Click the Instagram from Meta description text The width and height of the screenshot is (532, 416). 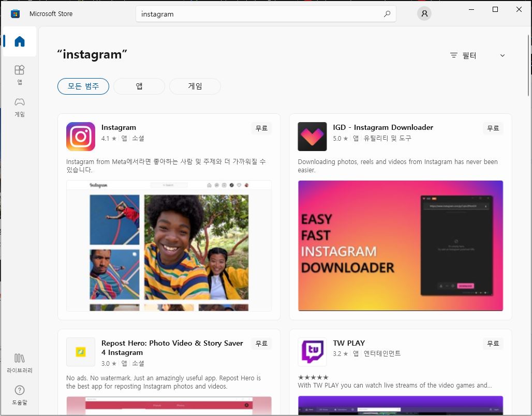pyautogui.click(x=166, y=166)
